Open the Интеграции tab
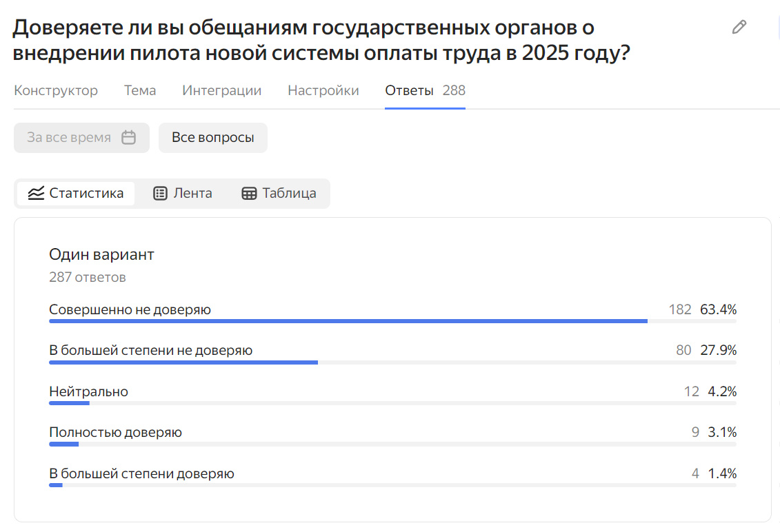780x532 pixels. 221,90
